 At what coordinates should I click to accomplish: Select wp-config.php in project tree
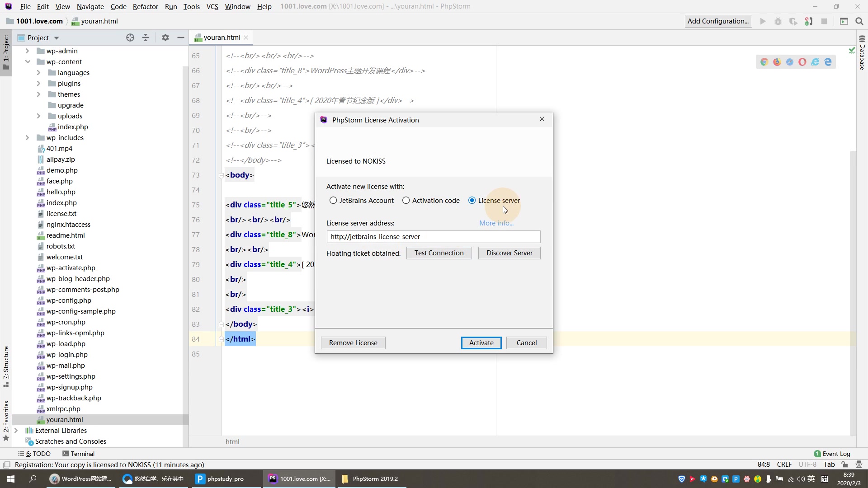(69, 300)
